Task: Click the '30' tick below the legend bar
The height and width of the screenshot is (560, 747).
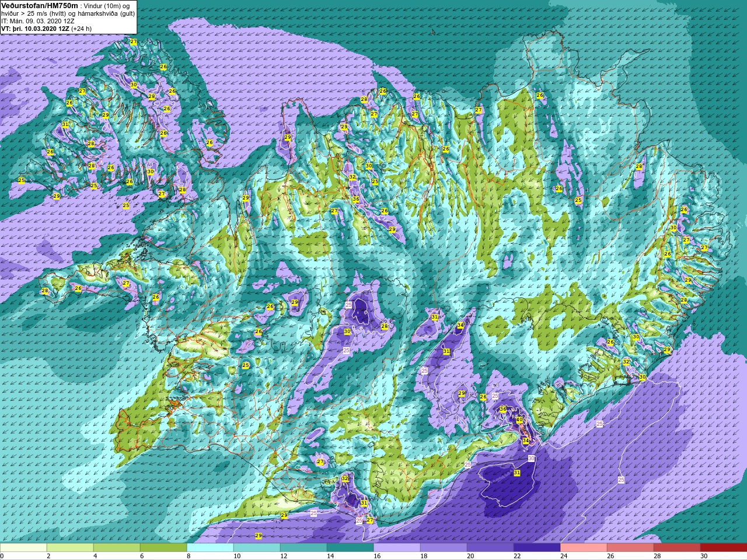Action: click(704, 556)
